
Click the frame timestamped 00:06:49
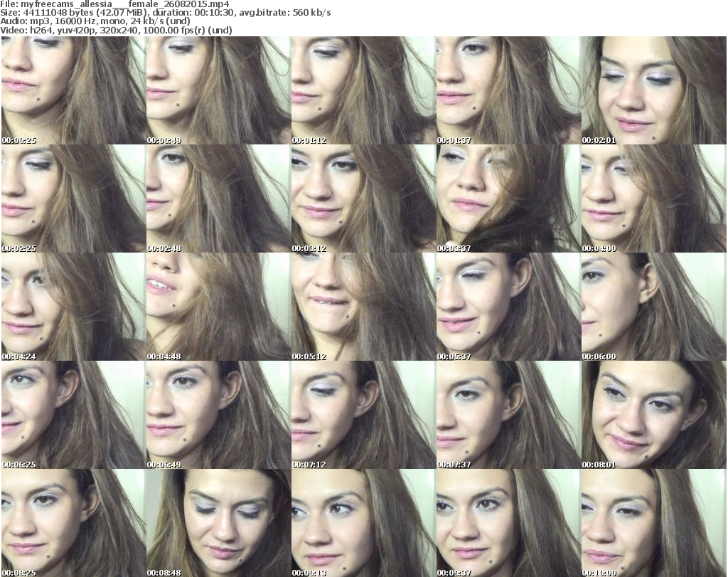[x=218, y=415]
